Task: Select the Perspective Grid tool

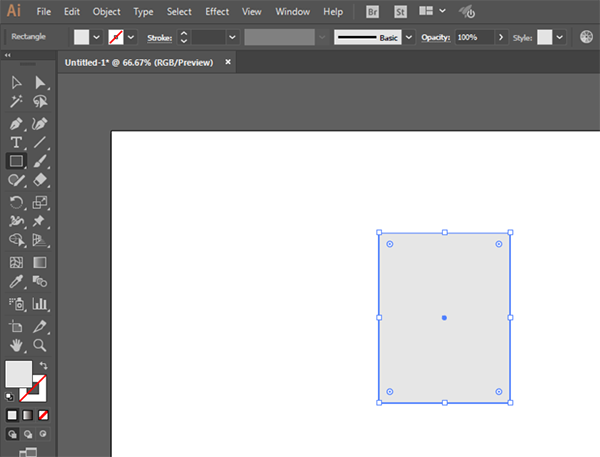Action: (40, 240)
